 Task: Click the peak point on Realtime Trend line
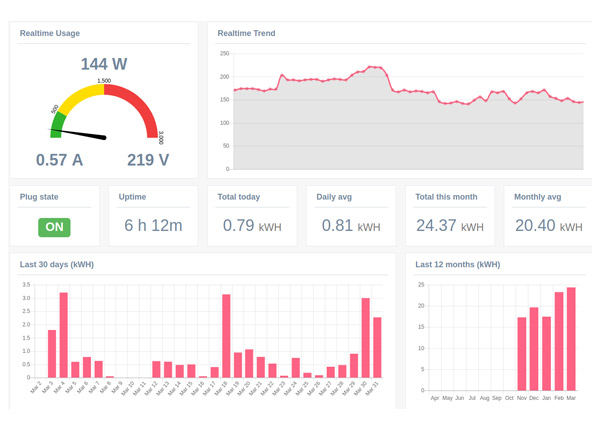(370, 67)
